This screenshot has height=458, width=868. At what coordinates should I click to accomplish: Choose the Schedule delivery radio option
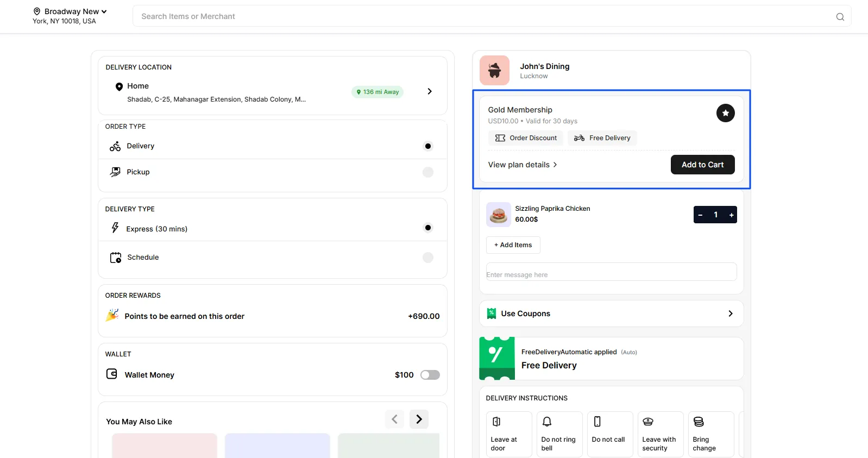click(x=428, y=258)
